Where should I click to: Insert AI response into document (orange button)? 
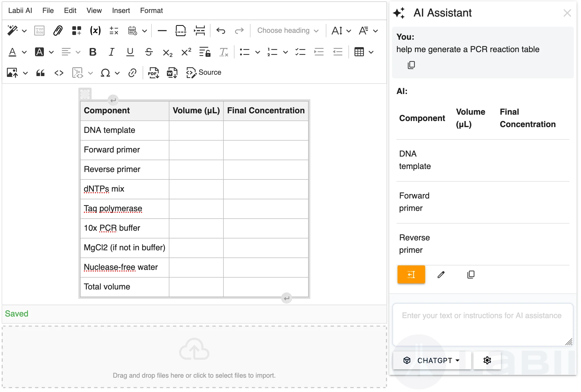[x=411, y=275]
